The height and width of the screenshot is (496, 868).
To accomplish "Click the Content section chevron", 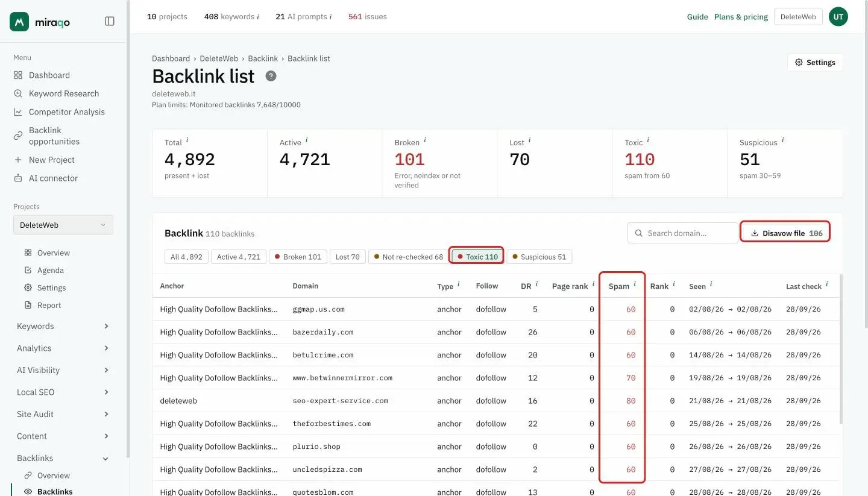I will coord(106,436).
